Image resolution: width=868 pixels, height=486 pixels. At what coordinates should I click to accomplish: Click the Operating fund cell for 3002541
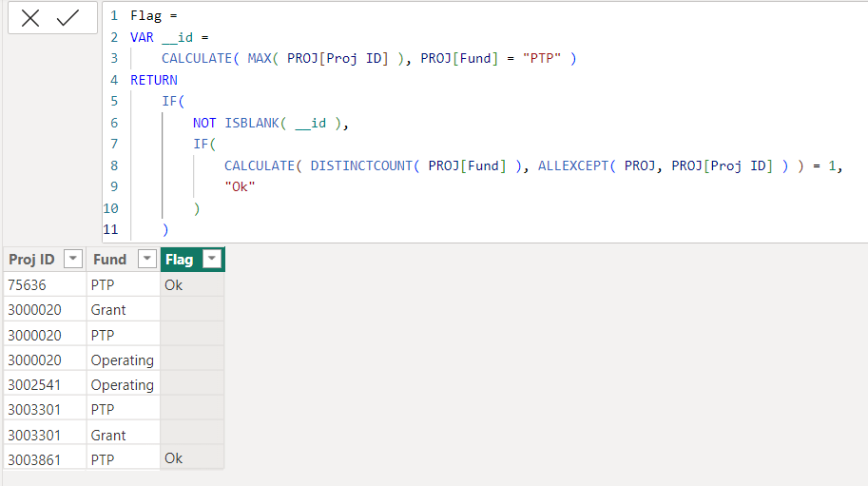point(123,384)
